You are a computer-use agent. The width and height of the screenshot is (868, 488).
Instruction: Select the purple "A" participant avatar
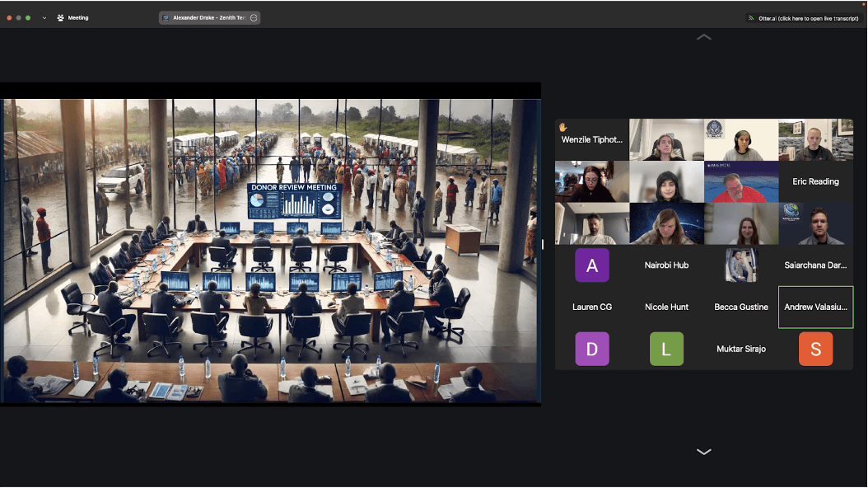click(591, 265)
